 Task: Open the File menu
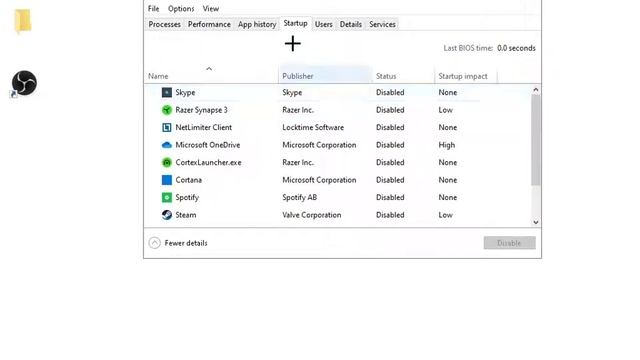click(x=153, y=9)
